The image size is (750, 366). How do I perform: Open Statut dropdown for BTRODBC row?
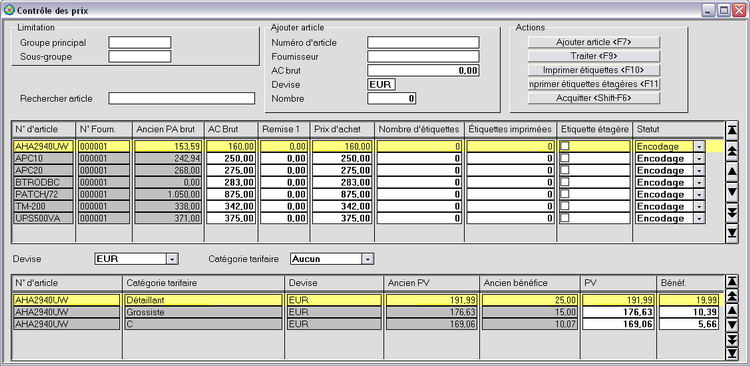click(699, 182)
